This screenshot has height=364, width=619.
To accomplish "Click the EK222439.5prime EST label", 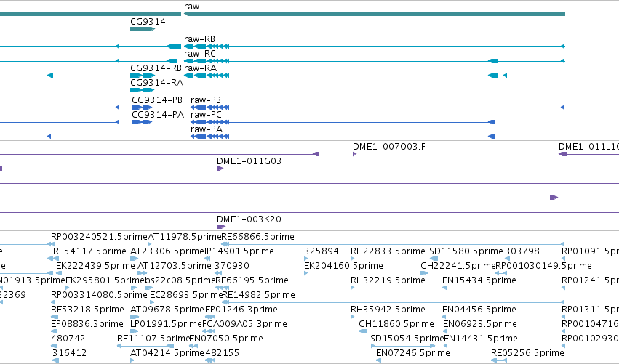I will tap(95, 266).
